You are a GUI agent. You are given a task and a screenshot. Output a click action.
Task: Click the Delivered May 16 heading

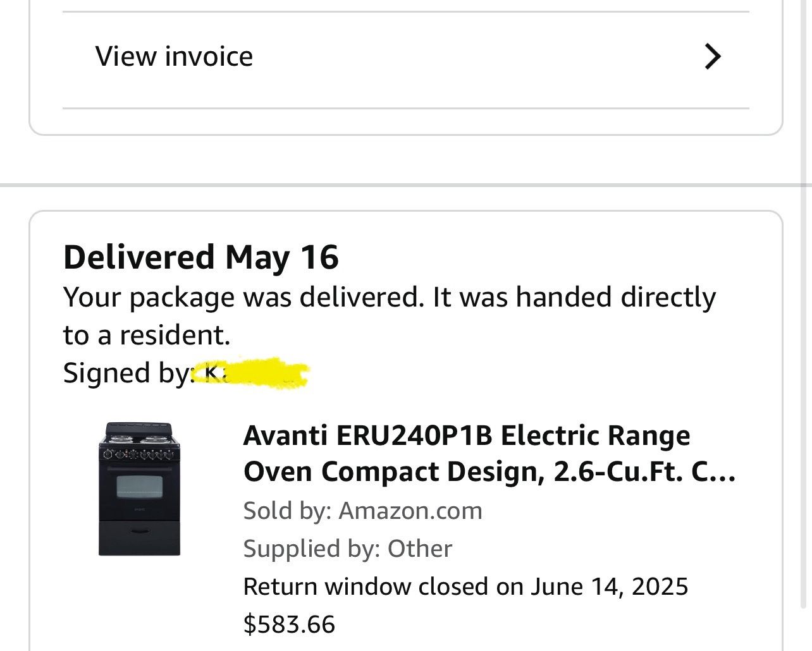201,257
